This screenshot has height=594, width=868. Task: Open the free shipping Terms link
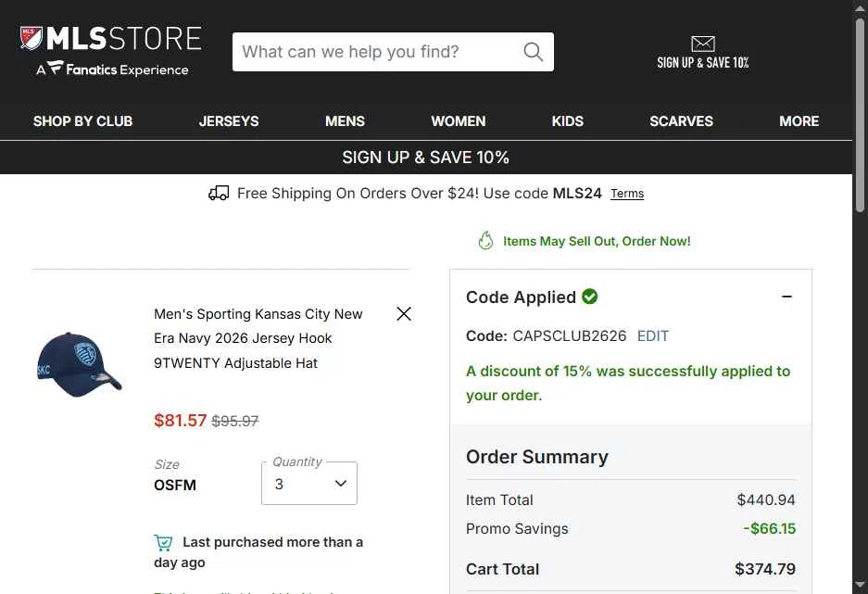tap(627, 193)
